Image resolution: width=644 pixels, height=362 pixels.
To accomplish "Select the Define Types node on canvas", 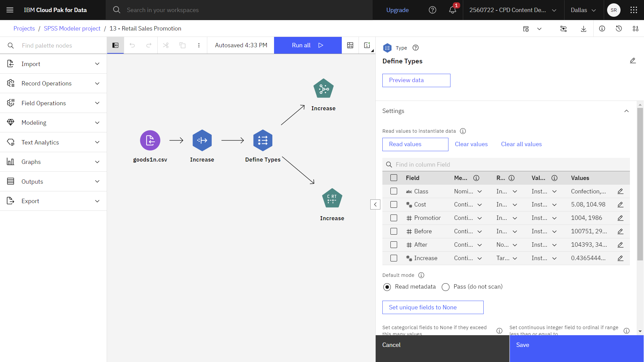I will (x=263, y=140).
